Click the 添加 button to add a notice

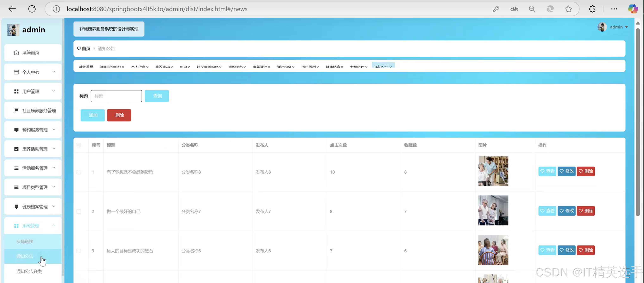click(93, 115)
